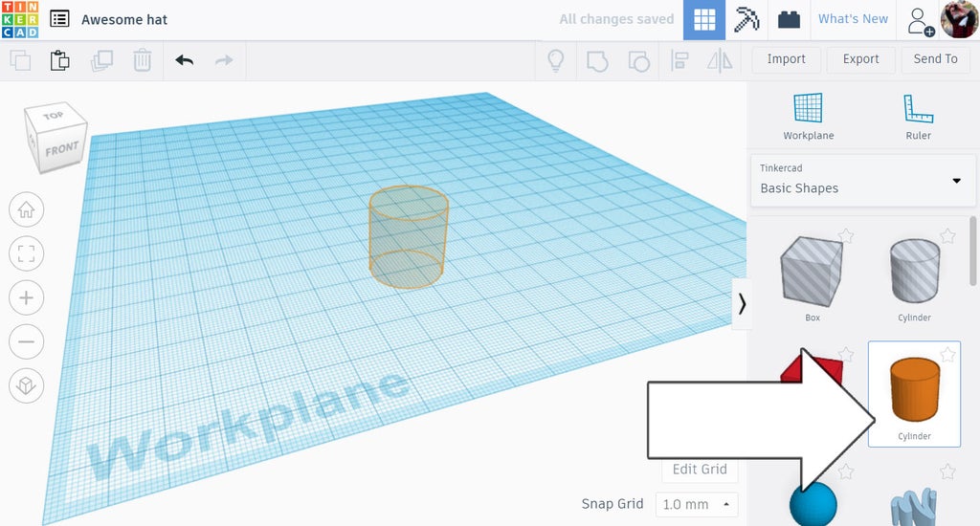Click the shapes panel scrollbar
The image size is (980, 526).
(972, 251)
